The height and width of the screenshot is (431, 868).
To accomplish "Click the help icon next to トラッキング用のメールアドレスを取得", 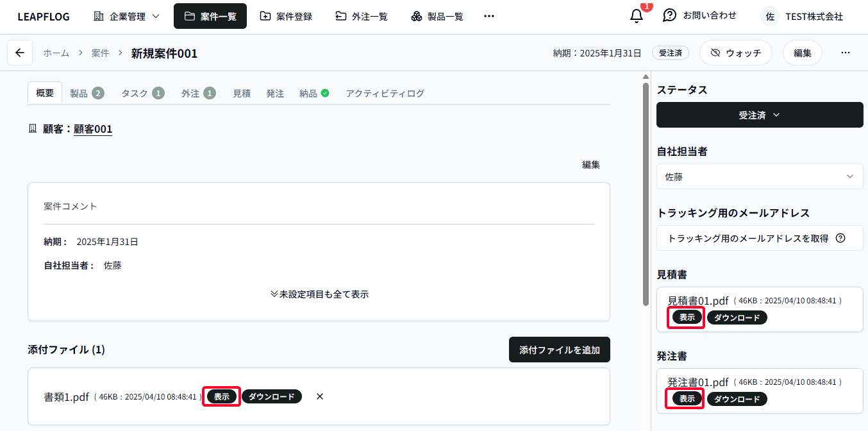I will (x=840, y=238).
